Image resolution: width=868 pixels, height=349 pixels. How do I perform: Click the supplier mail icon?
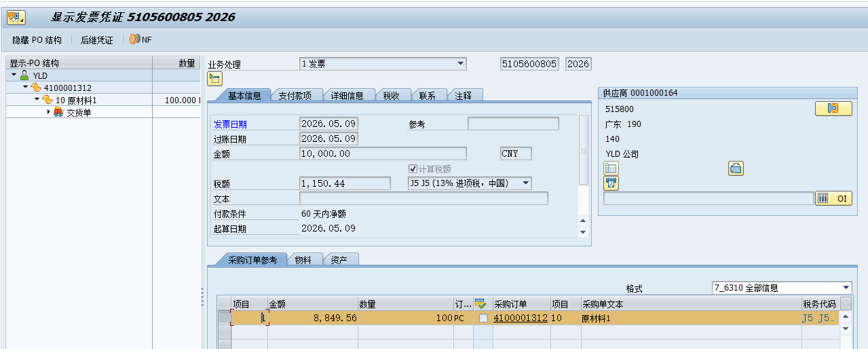pos(611,183)
